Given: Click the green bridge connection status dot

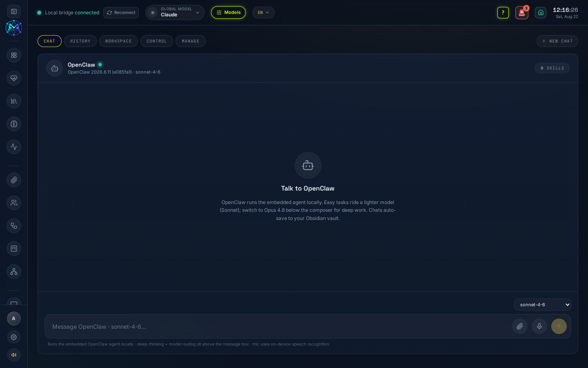Looking at the screenshot, I should [39, 13].
